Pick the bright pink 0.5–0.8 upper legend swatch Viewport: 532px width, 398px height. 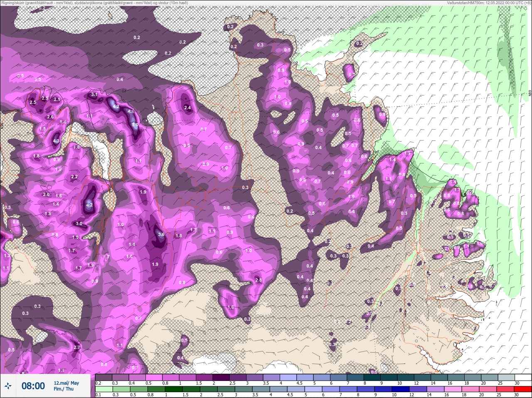(154, 377)
